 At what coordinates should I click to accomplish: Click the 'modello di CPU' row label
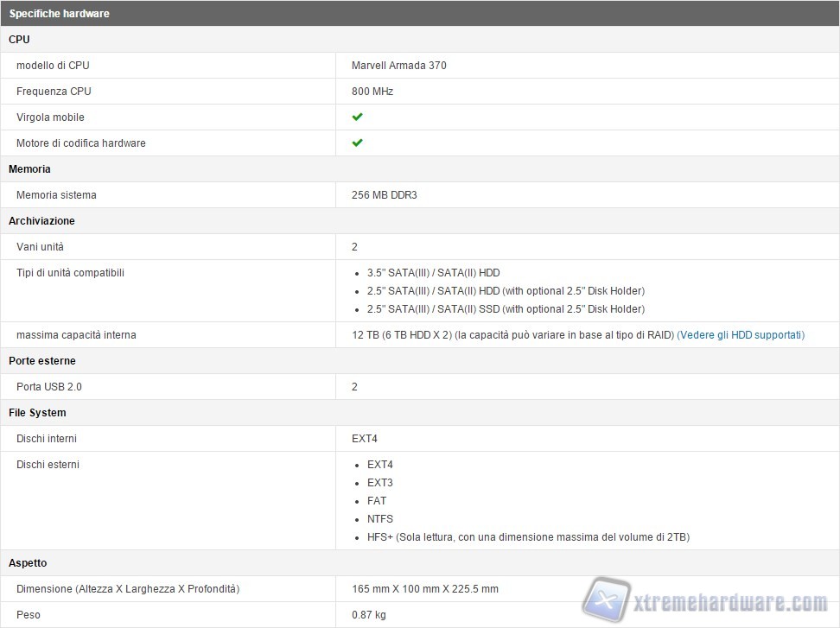[53, 66]
